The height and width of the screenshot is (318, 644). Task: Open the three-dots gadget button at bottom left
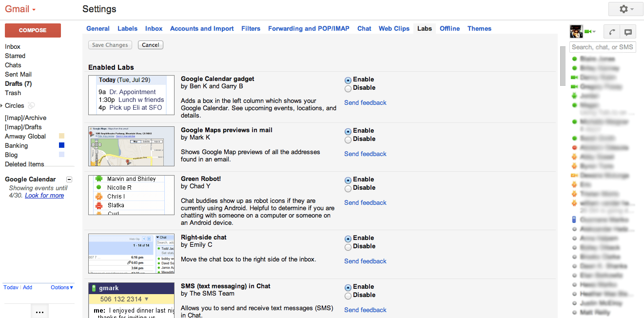pos(40,312)
